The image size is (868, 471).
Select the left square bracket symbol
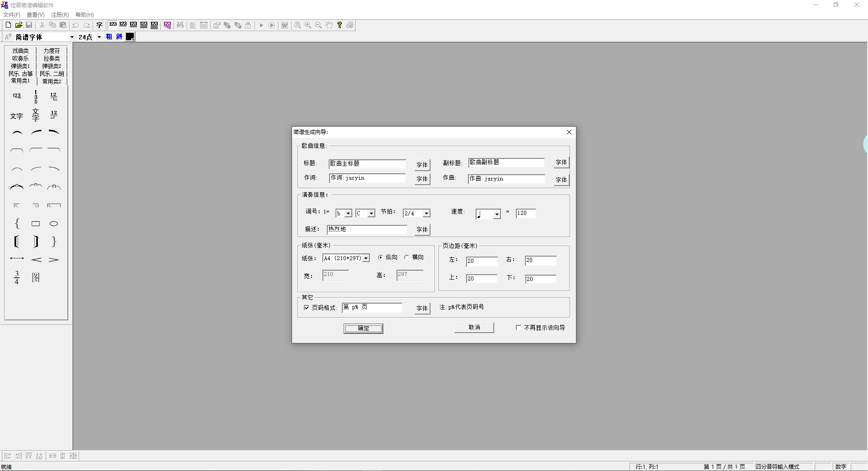[17, 242]
